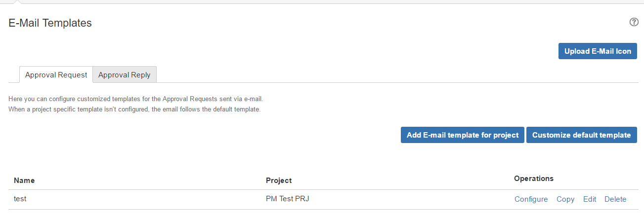Screen dimensions: 644x218
Task: Copy the test template
Action: pyautogui.click(x=565, y=199)
